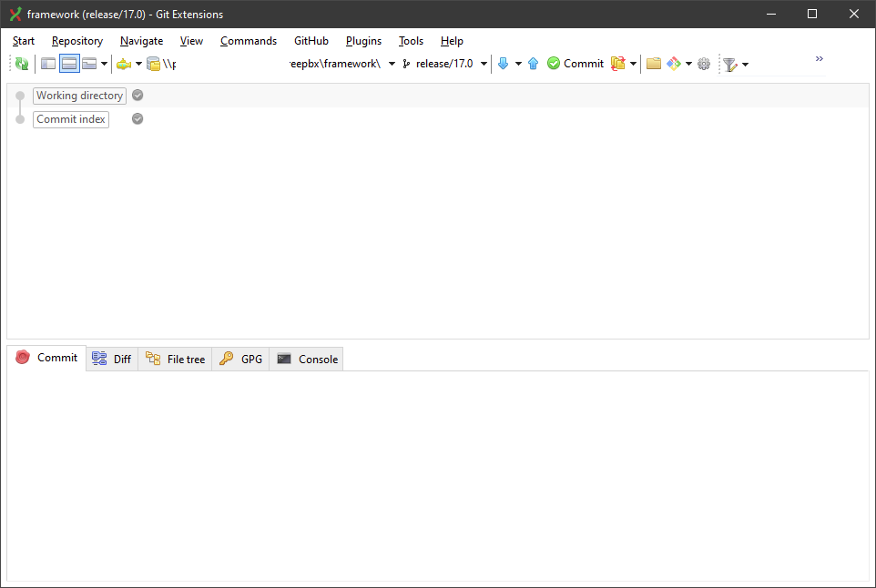Toggle the horizontal split layout view
Viewport: 876px width, 588px height.
(69, 64)
